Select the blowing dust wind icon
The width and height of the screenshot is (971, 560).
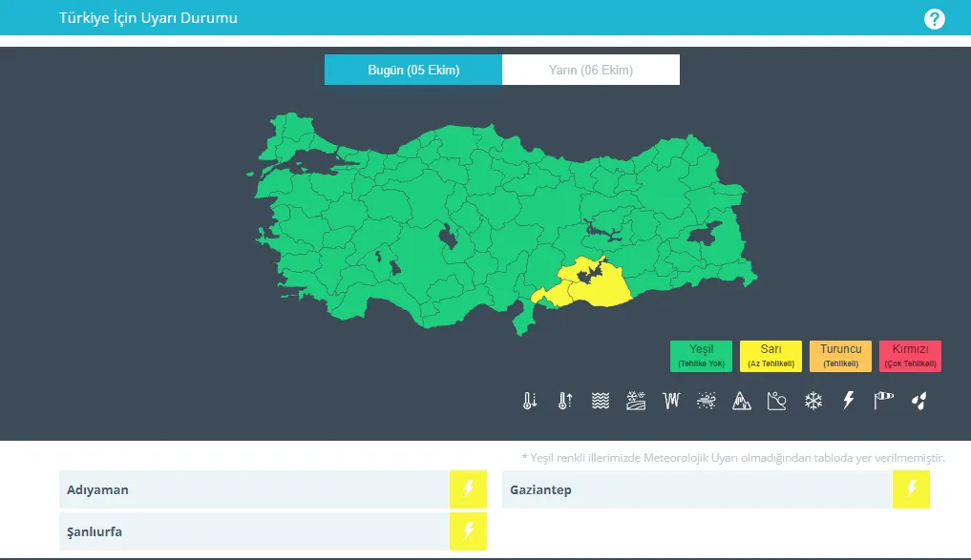coord(706,401)
